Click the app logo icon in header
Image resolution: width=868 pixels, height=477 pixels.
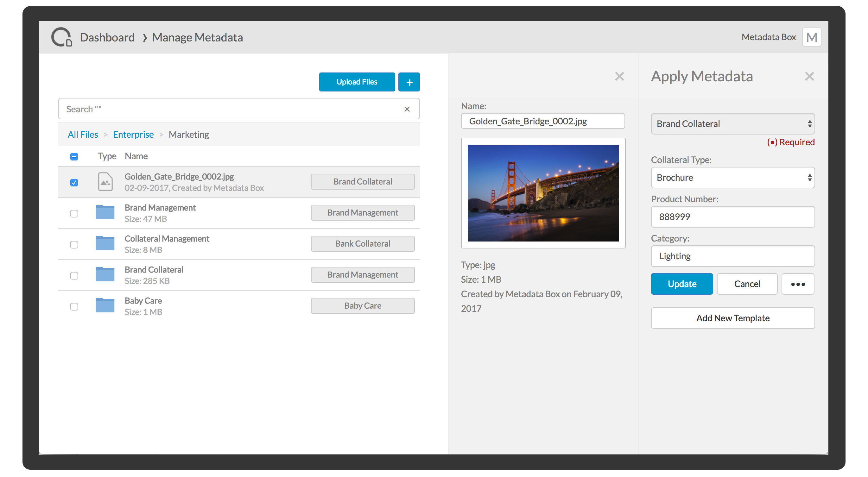coord(61,37)
